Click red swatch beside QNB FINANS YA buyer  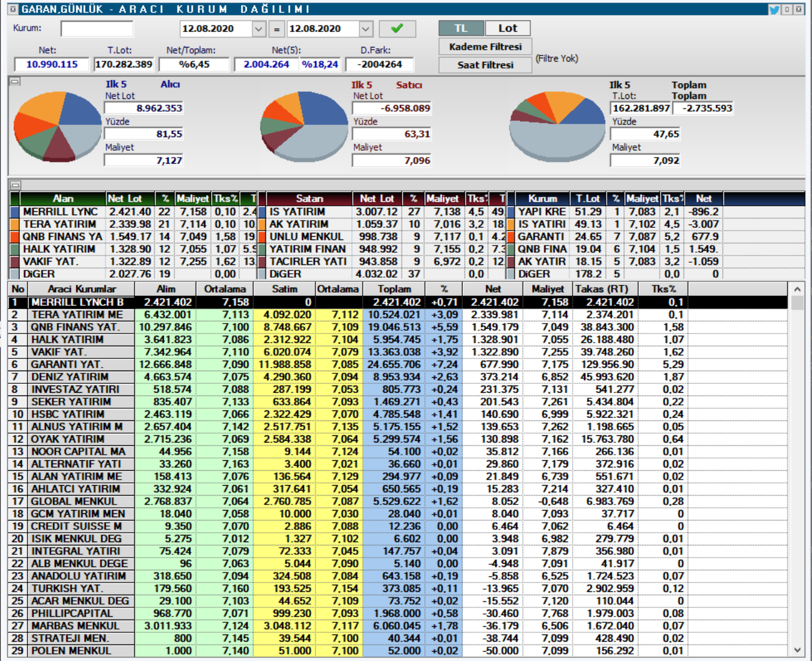tap(14, 237)
